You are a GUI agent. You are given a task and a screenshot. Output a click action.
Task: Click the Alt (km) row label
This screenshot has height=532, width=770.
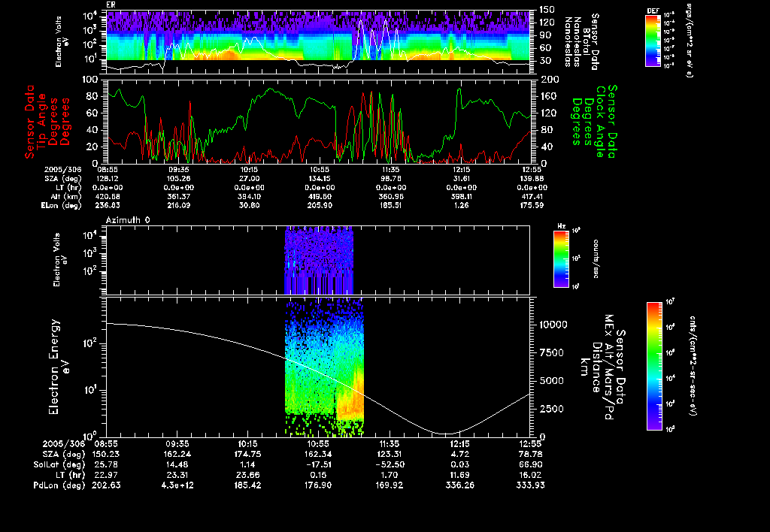point(66,196)
